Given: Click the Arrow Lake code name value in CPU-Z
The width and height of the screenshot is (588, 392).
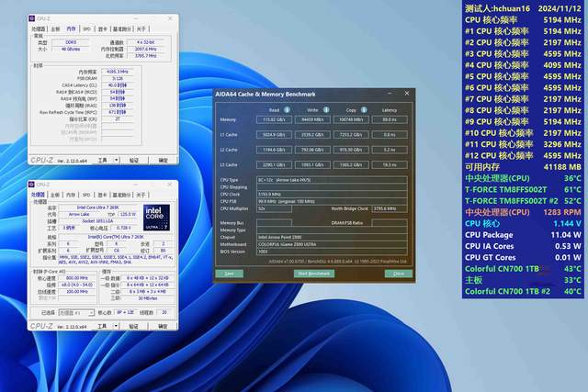Looking at the screenshot, I should (79, 215).
